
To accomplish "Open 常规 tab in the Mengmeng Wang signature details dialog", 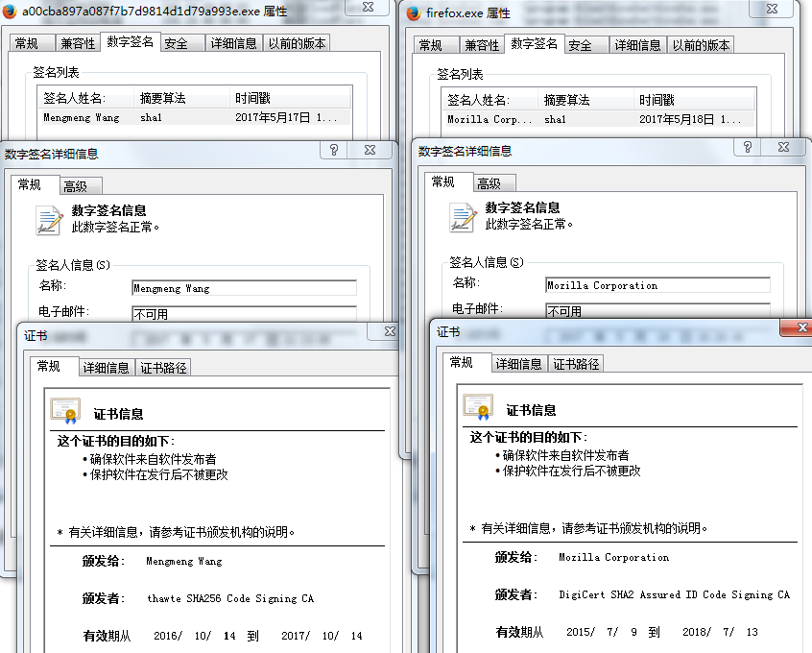I will [x=35, y=185].
